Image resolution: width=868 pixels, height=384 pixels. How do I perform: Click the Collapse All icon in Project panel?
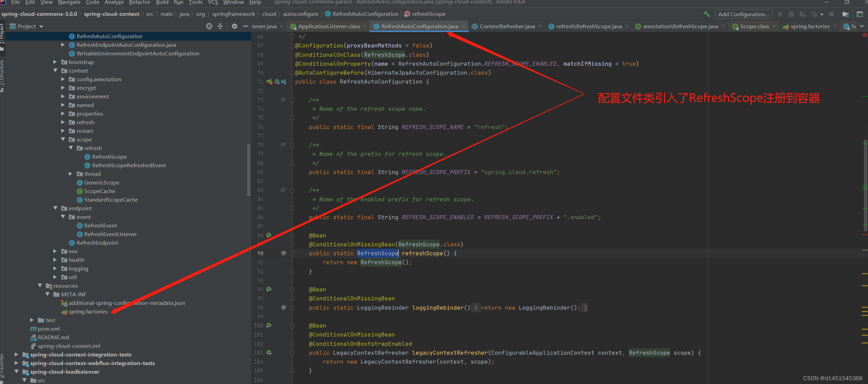(x=220, y=26)
